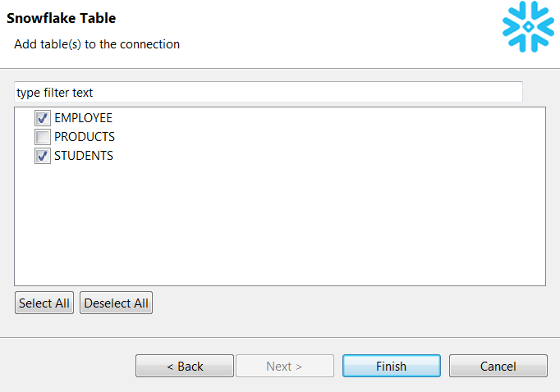Image resolution: width=560 pixels, height=392 pixels.
Task: Check the PRODUCTS table checkbox
Action: click(43, 137)
